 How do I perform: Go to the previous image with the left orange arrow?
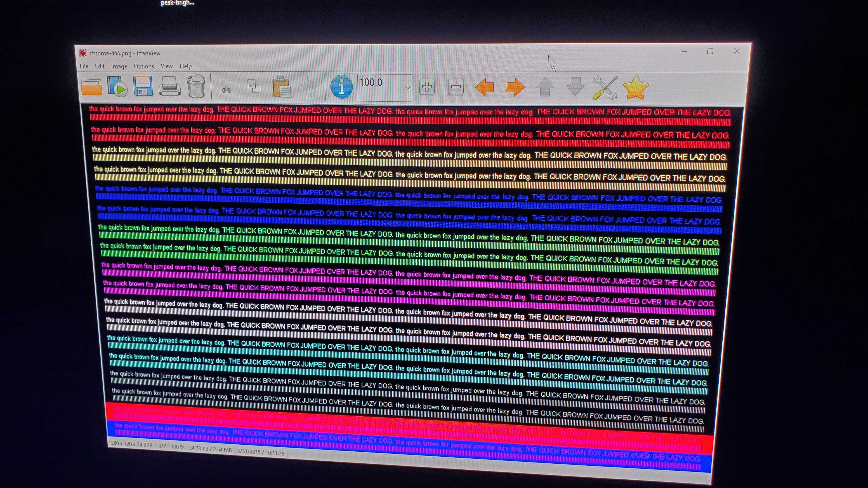click(485, 87)
